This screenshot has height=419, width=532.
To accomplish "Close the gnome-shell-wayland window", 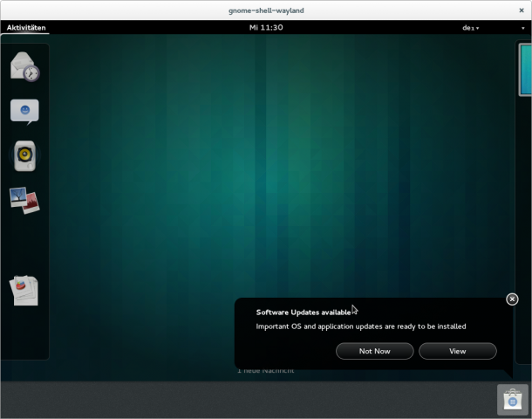I will 522,10.
